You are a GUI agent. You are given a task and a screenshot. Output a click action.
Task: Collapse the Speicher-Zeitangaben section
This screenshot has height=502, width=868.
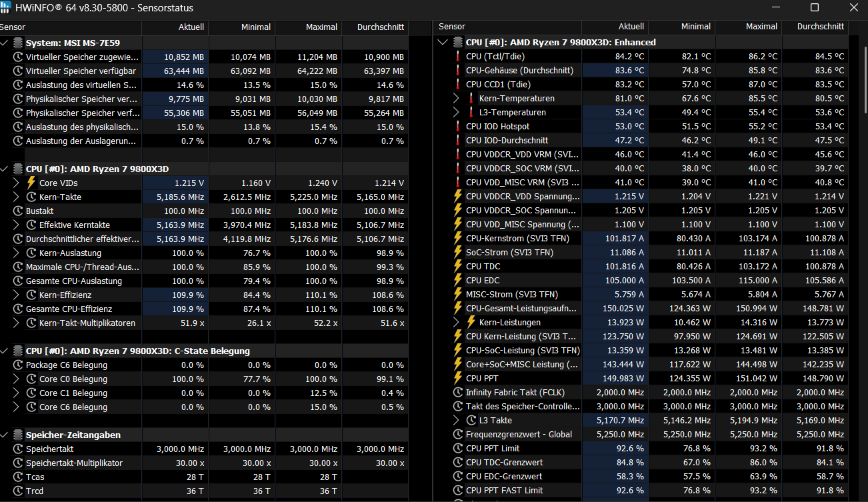(5, 435)
